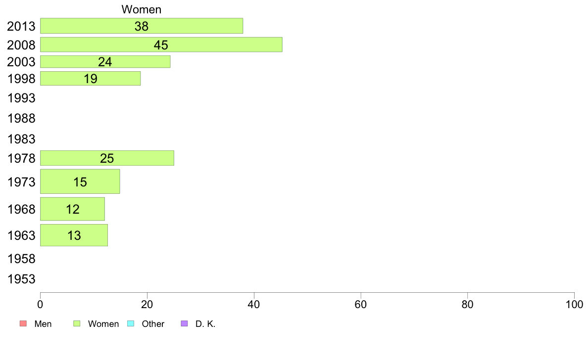Click the 100 tick on the x-axis
This screenshot has height=364, width=588.
point(574,303)
